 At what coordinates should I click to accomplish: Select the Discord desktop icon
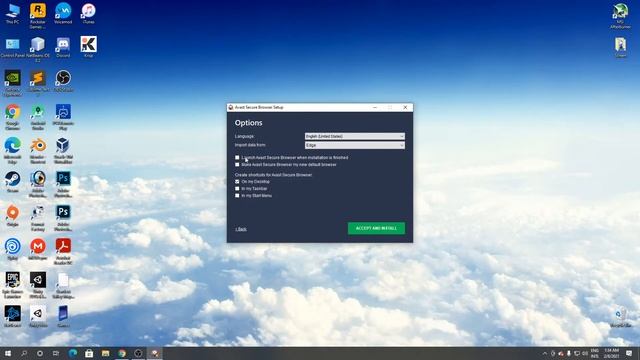tap(63, 48)
